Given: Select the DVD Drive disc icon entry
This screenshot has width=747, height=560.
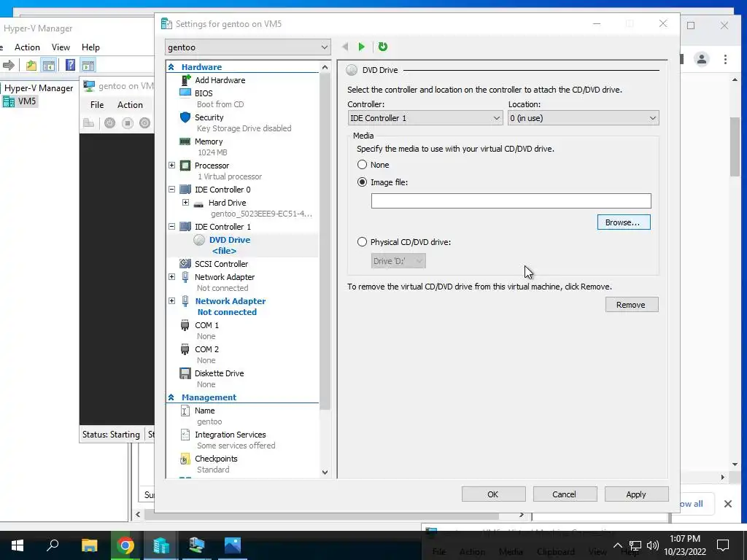Looking at the screenshot, I should [x=229, y=240].
